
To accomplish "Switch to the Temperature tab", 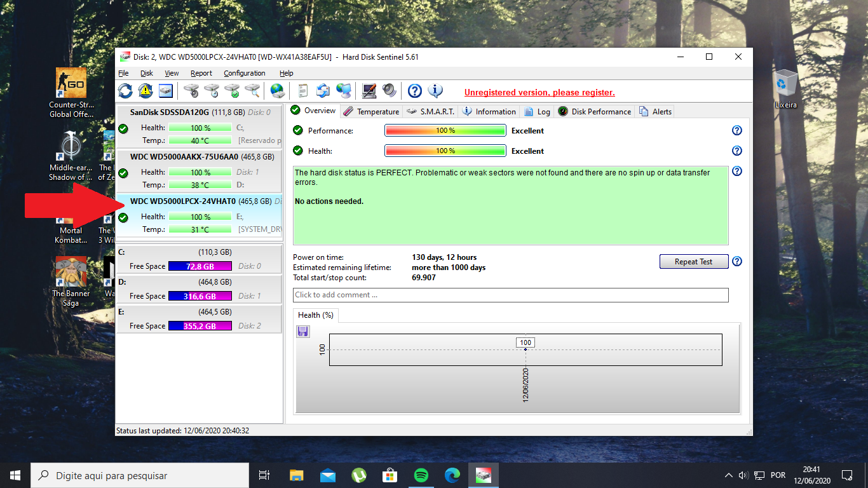I will pyautogui.click(x=371, y=111).
